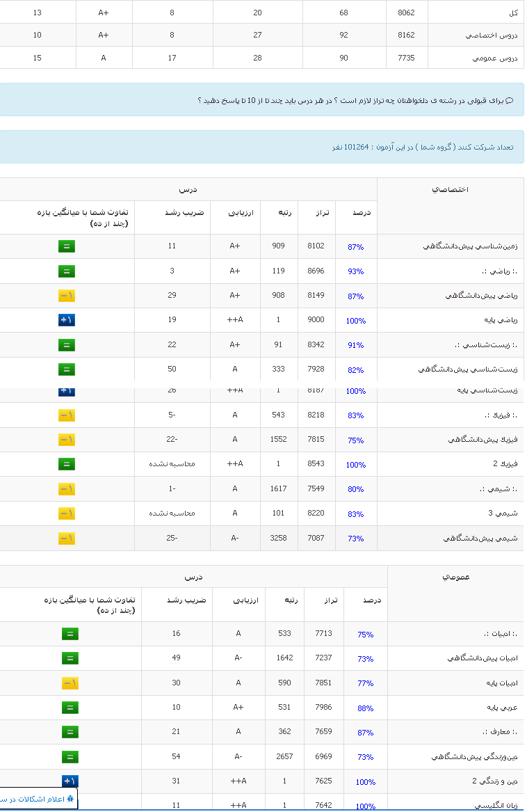Open the 83% link for شيمي 3
527x812 pixels.
356,514
